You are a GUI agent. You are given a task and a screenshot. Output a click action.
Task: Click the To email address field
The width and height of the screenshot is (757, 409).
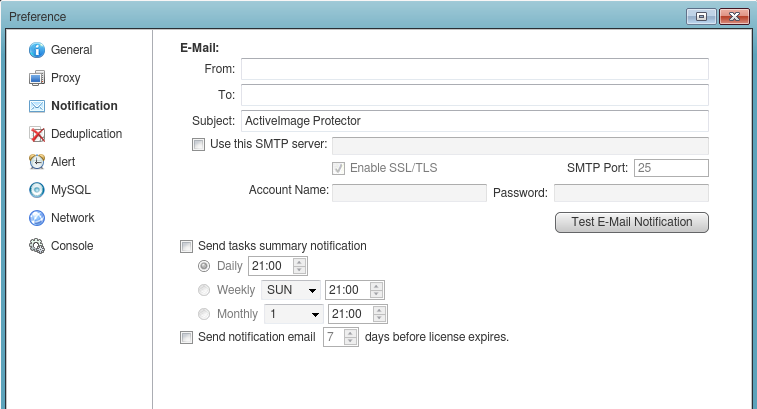474,95
